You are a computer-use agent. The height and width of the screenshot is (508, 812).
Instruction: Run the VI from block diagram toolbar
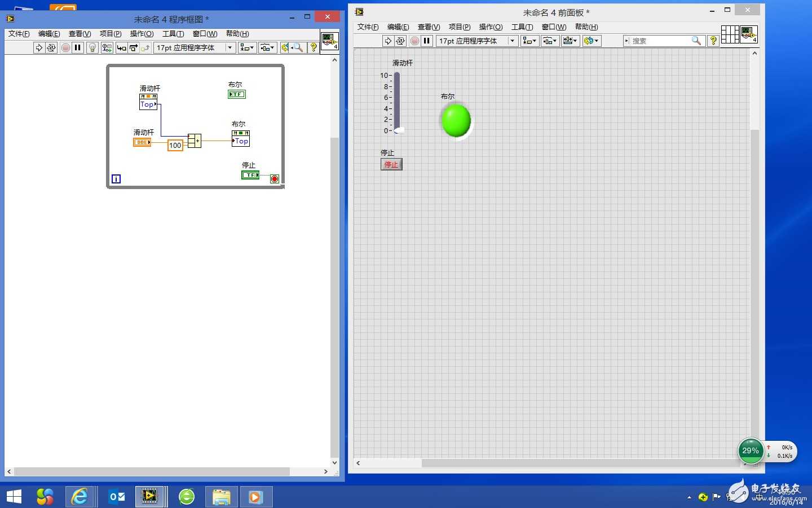(39, 48)
